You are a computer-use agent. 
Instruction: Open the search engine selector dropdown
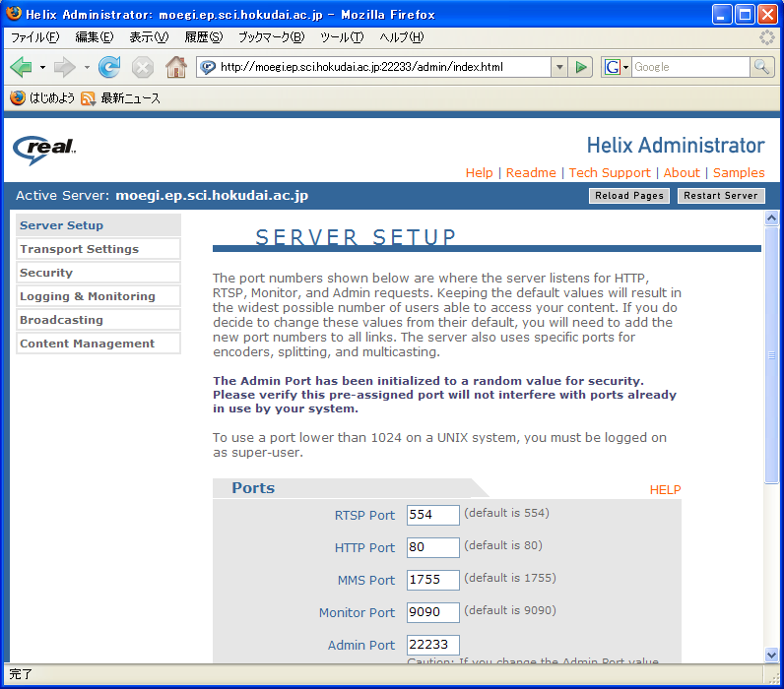[625, 67]
